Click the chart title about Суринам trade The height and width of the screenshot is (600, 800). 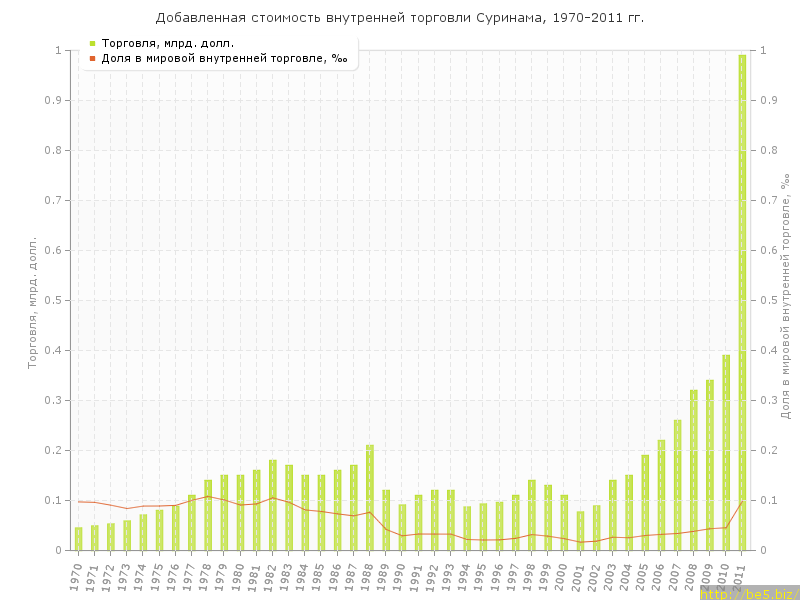click(x=400, y=18)
